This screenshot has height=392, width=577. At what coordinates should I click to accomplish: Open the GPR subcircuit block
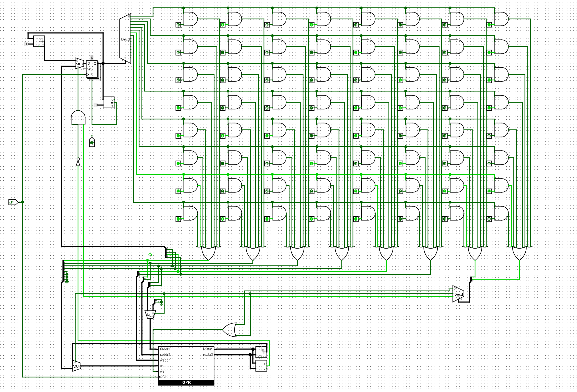(x=186, y=365)
